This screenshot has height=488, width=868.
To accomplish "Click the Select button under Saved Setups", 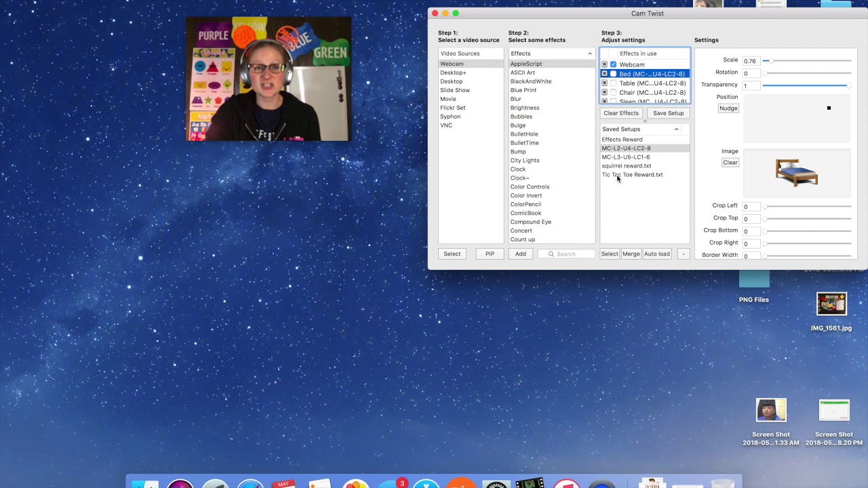I will pos(610,254).
